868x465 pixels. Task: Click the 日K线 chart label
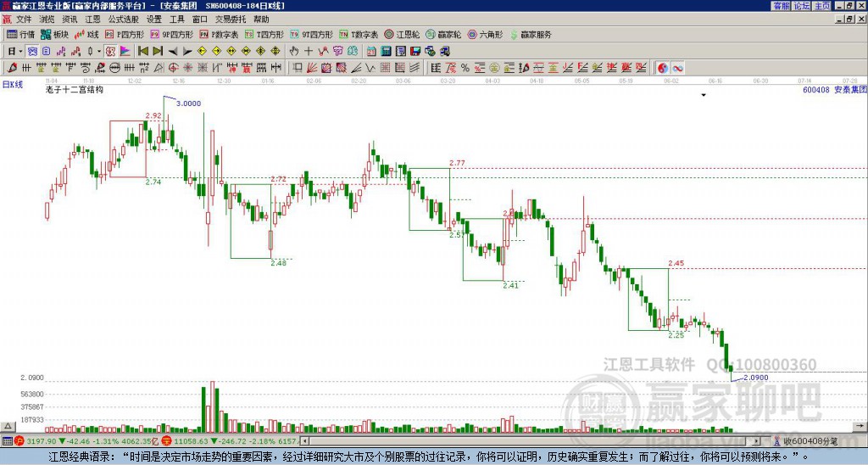point(13,84)
